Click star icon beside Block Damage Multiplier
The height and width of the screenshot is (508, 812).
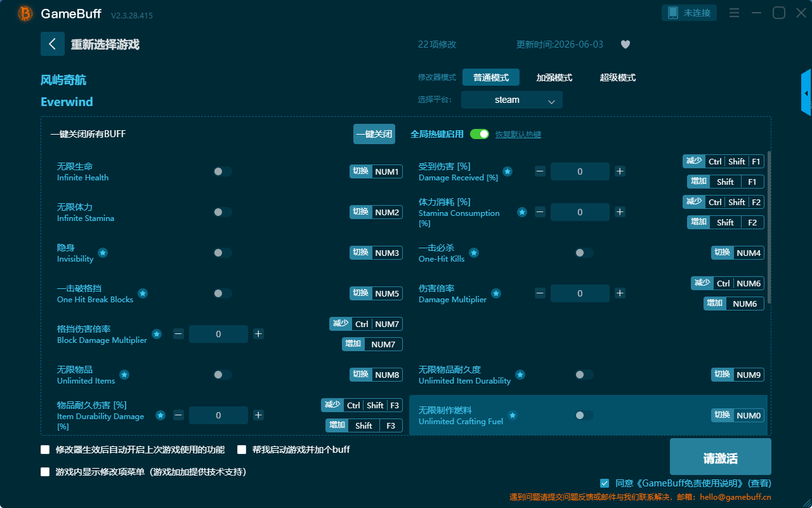tap(157, 334)
